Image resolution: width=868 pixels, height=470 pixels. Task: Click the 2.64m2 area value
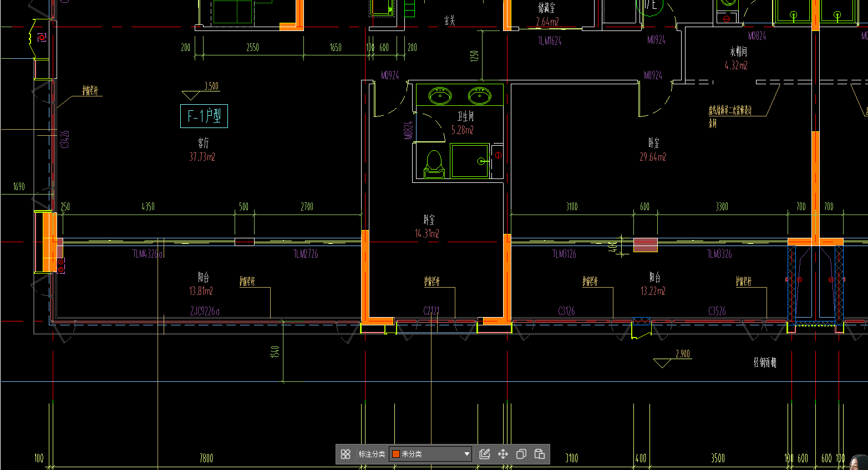[547, 22]
